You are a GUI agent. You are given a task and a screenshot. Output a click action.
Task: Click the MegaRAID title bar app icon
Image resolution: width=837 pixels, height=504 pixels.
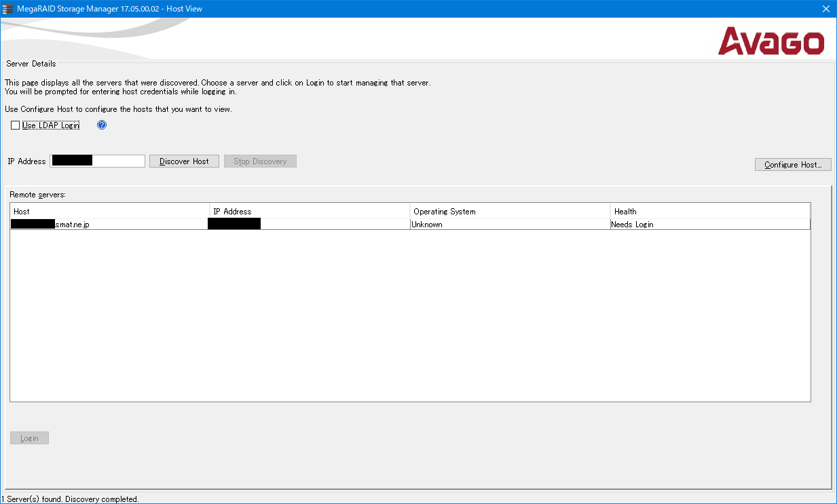[8, 9]
